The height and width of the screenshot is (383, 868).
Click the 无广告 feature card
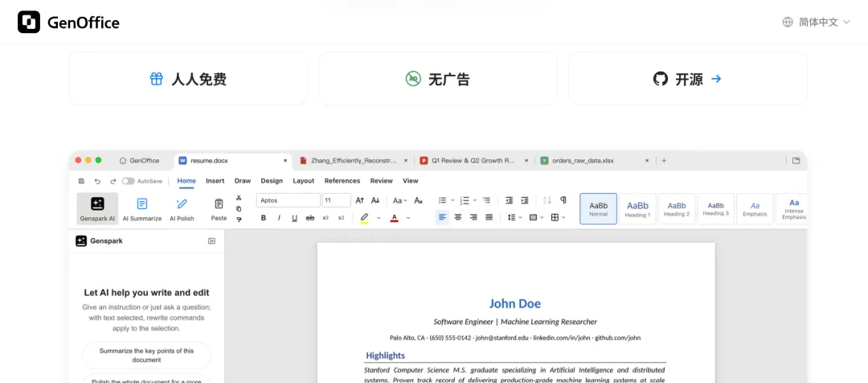[x=437, y=79]
